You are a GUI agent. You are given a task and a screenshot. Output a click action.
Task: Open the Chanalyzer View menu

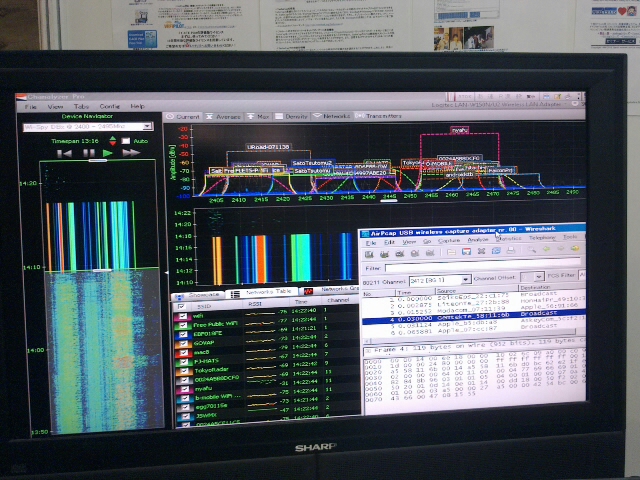click(55, 107)
